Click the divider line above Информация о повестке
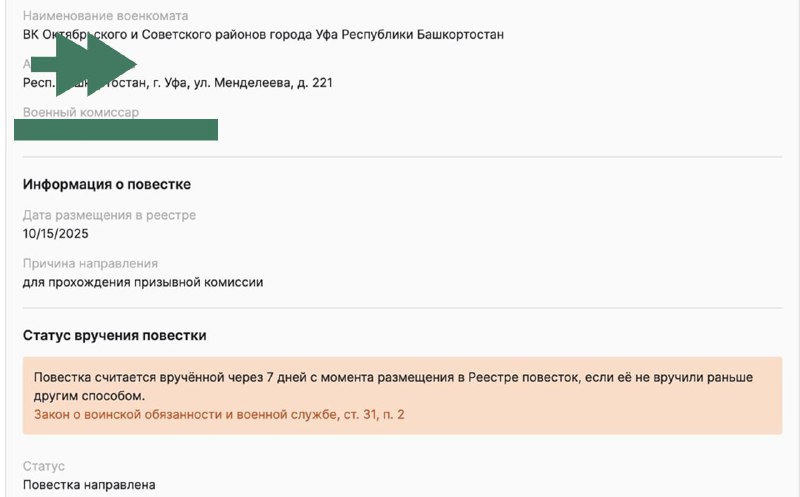Image resolution: width=800 pixels, height=497 pixels. point(402,157)
